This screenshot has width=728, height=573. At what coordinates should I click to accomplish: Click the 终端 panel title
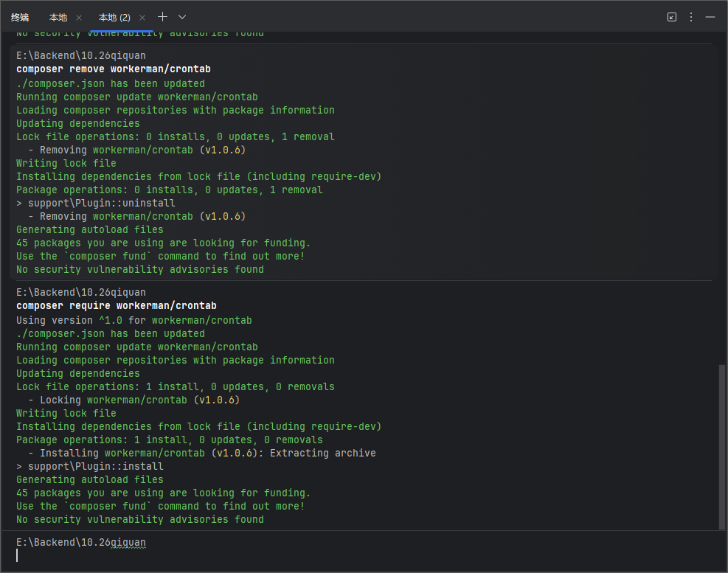click(x=20, y=18)
